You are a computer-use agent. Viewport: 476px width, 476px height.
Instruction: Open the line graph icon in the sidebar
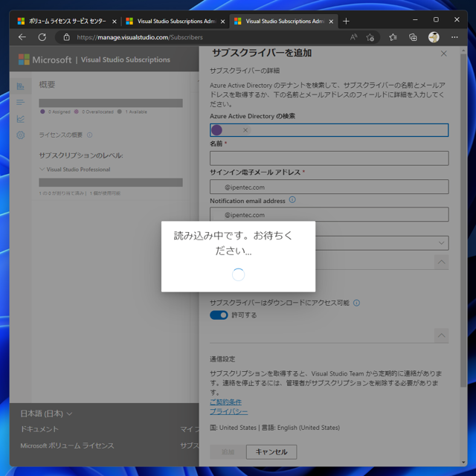coord(20,119)
